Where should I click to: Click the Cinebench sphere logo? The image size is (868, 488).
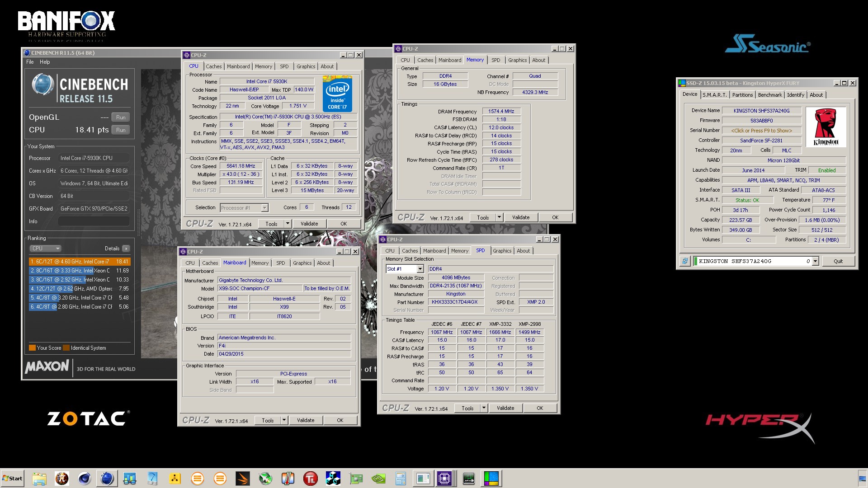pyautogui.click(x=43, y=85)
